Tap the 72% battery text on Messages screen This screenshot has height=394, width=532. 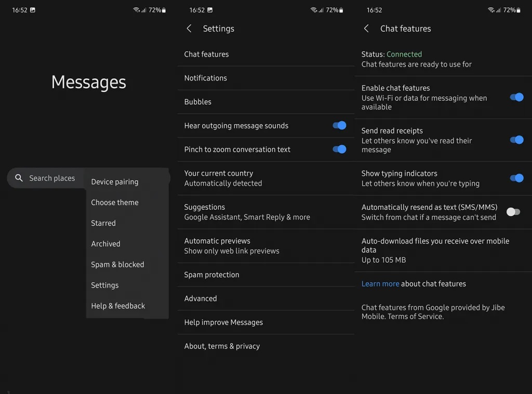coord(155,10)
